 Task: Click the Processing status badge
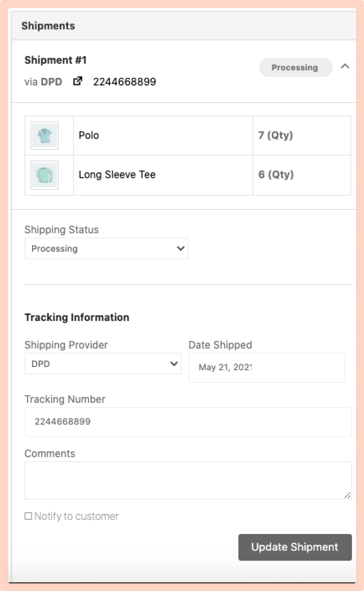click(295, 67)
